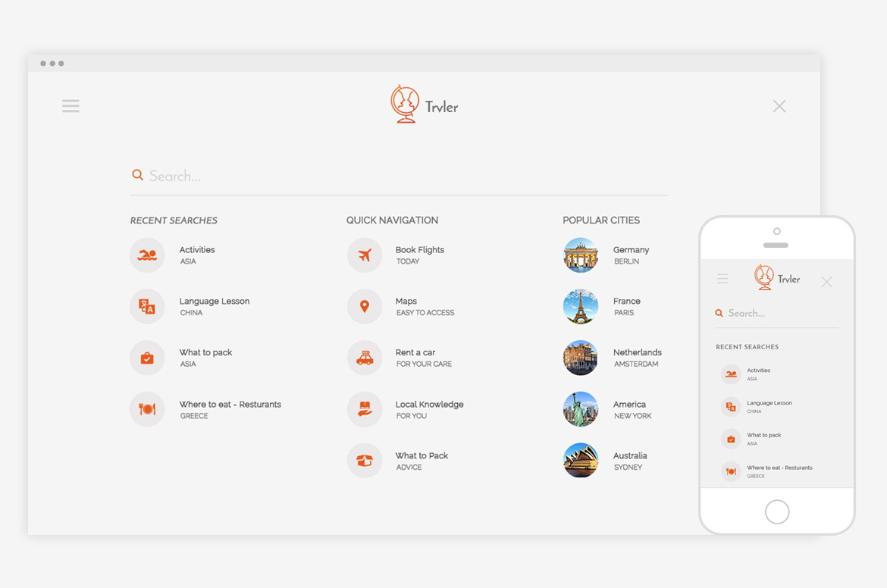Select the France Paris Eiffel Tower thumbnail
The image size is (887, 588).
pos(581,307)
